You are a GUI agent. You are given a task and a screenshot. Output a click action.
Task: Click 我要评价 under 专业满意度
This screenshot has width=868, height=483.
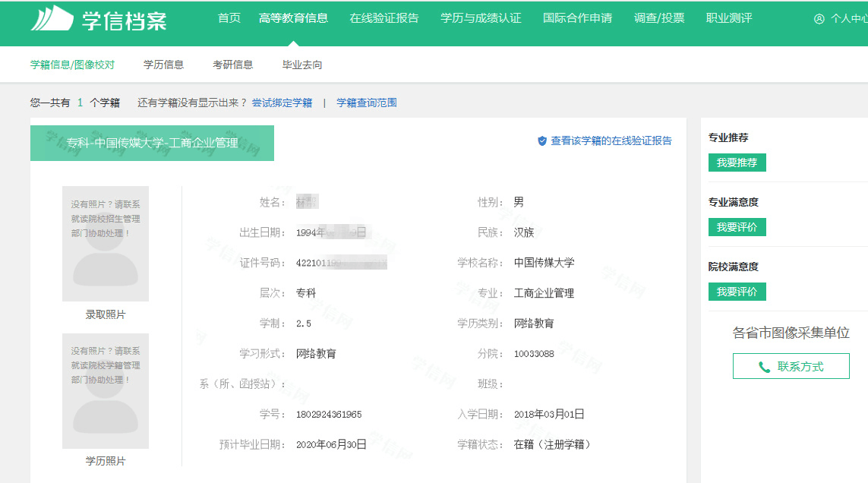point(737,227)
